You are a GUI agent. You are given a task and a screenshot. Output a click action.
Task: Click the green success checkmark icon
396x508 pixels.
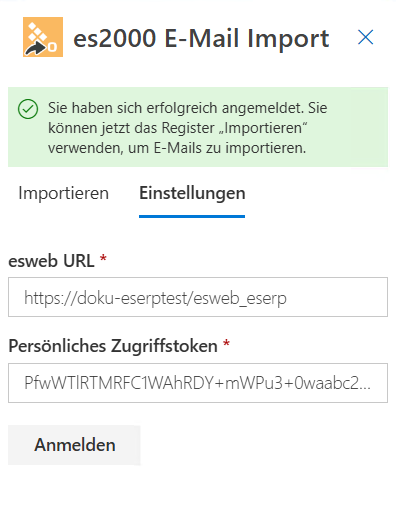[28, 109]
